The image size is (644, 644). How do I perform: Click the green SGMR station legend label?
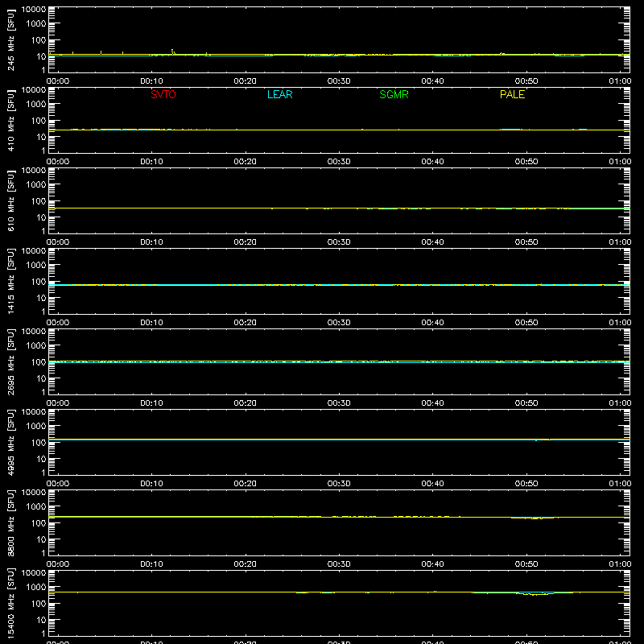tap(394, 94)
